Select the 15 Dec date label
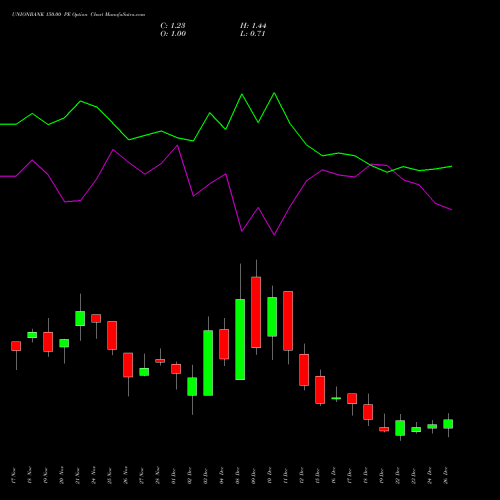 [x=318, y=475]
